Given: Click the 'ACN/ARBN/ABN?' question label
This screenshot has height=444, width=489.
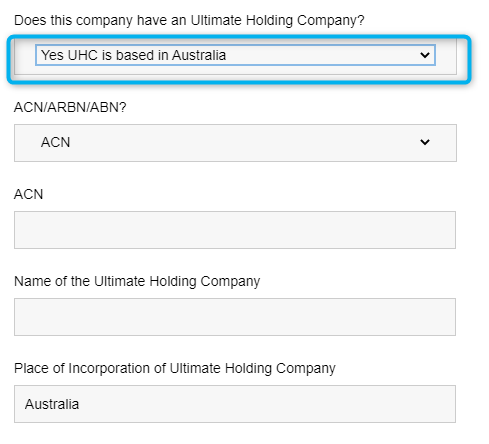Looking at the screenshot, I should (x=70, y=107).
